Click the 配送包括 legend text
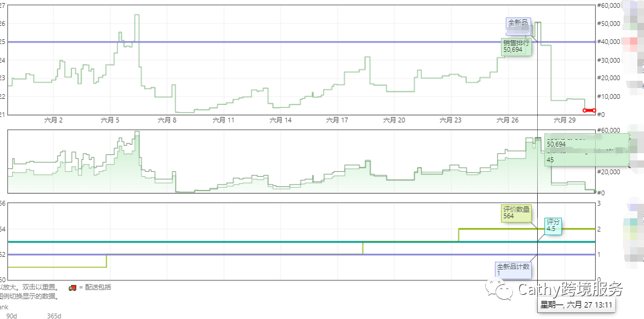 pyautogui.click(x=98, y=288)
